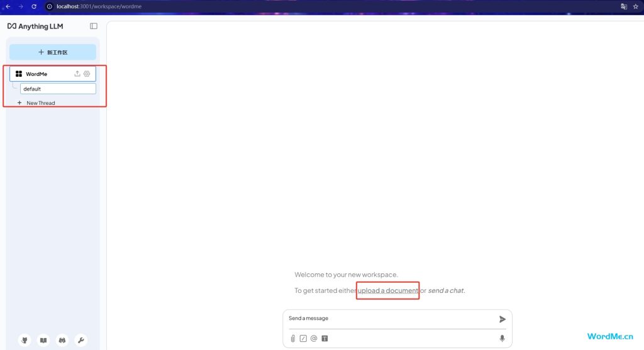
Task: Open the browser translate page icon
Action: (624, 6)
